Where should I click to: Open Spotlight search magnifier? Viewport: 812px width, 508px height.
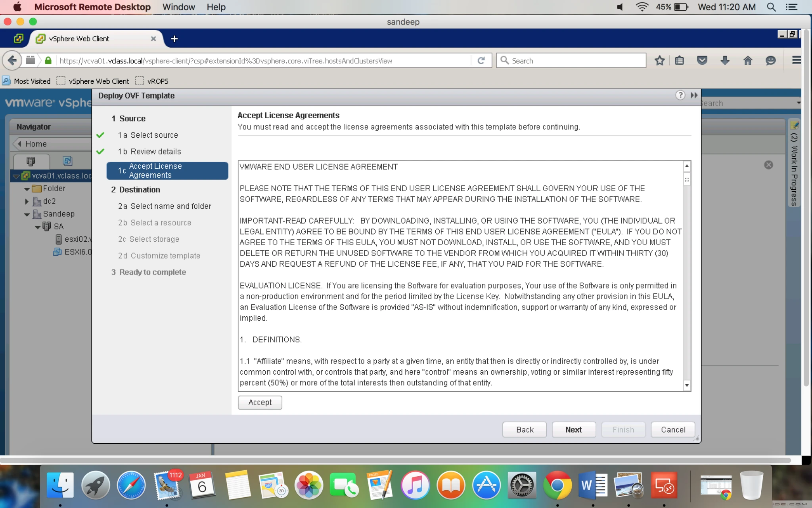[771, 7]
